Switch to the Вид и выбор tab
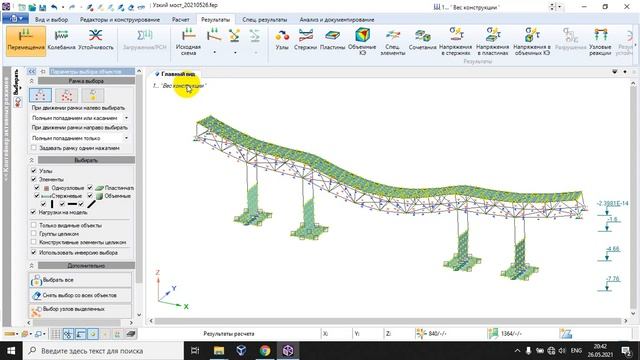640x360 pixels. [51, 20]
